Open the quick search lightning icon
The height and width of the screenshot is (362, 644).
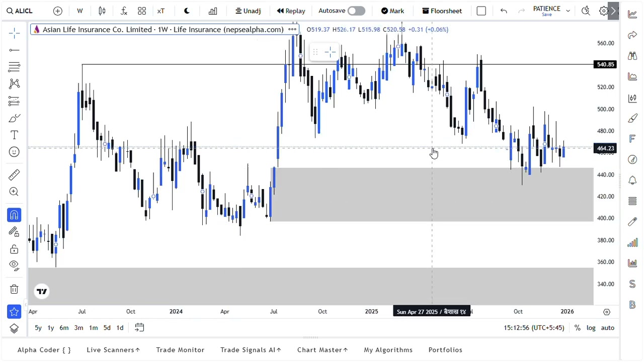point(586,11)
